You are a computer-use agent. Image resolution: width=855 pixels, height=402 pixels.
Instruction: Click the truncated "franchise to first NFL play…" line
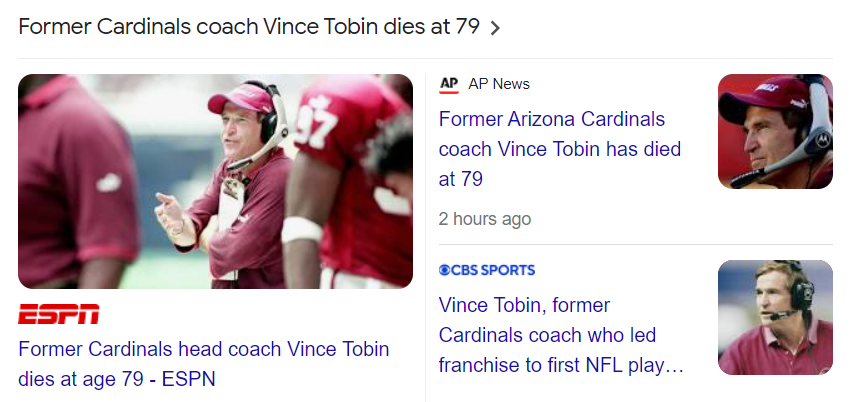[561, 366]
